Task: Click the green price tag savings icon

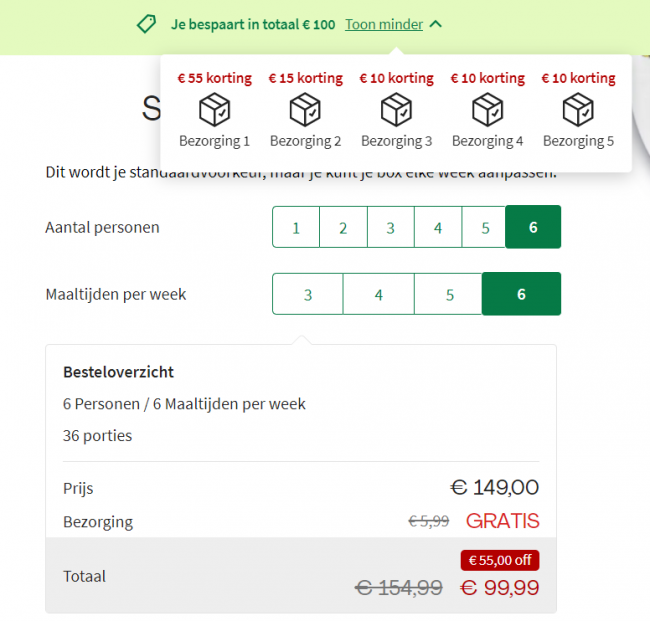Action: 146,24
